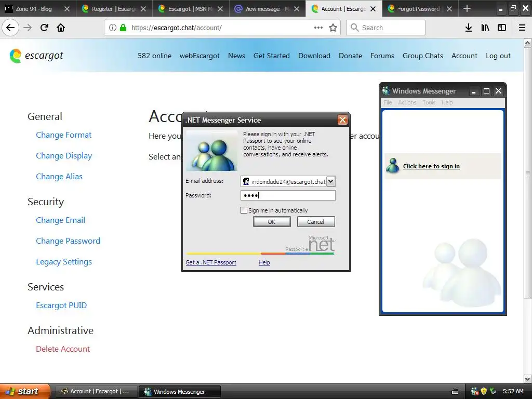Open the downloads arrow icon

click(x=469, y=28)
